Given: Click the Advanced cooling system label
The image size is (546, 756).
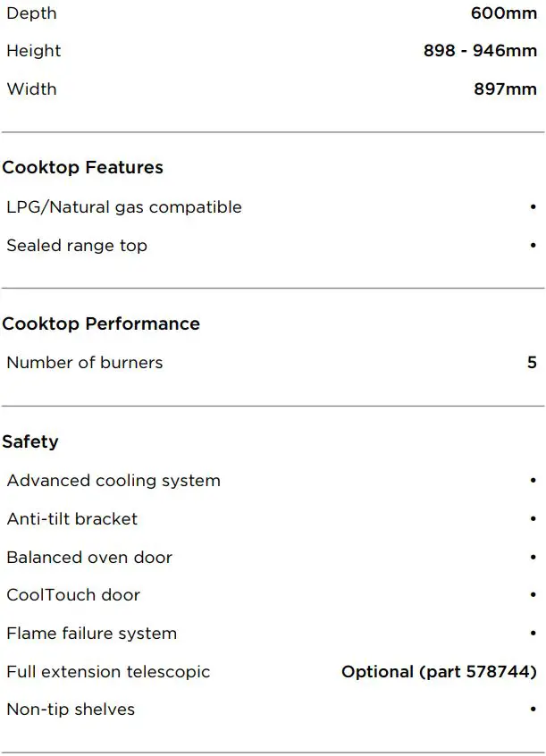Looking at the screenshot, I should tap(113, 481).
